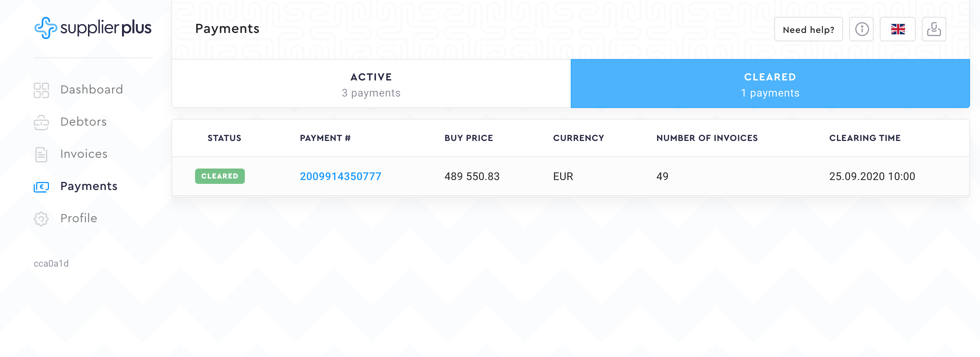Navigate to Invoices in sidebar
Viewport: 980px width, 357px height.
click(84, 154)
